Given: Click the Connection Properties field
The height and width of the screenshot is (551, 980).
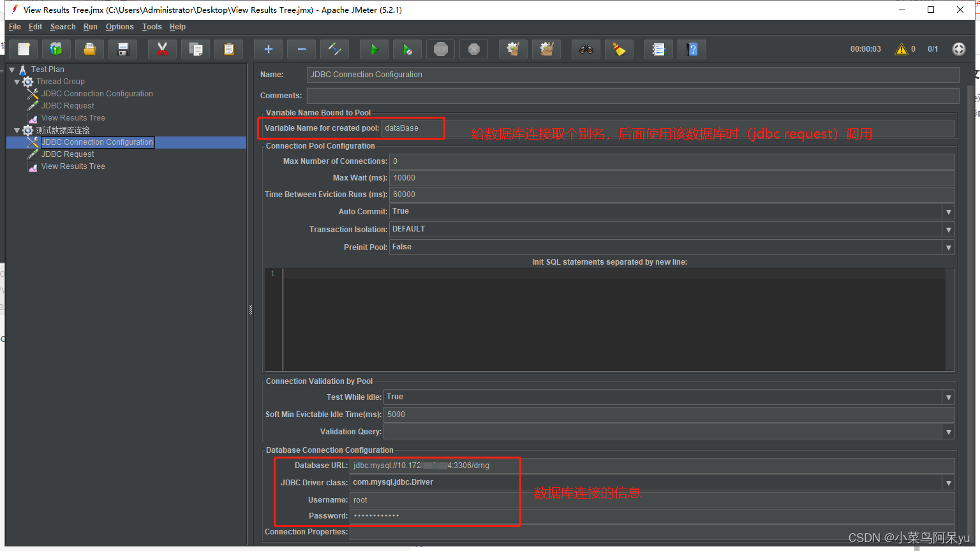Looking at the screenshot, I should click(x=652, y=532).
